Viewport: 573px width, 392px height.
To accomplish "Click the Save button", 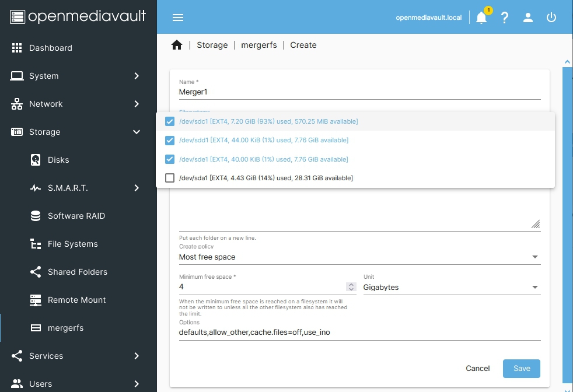I will [x=521, y=368].
